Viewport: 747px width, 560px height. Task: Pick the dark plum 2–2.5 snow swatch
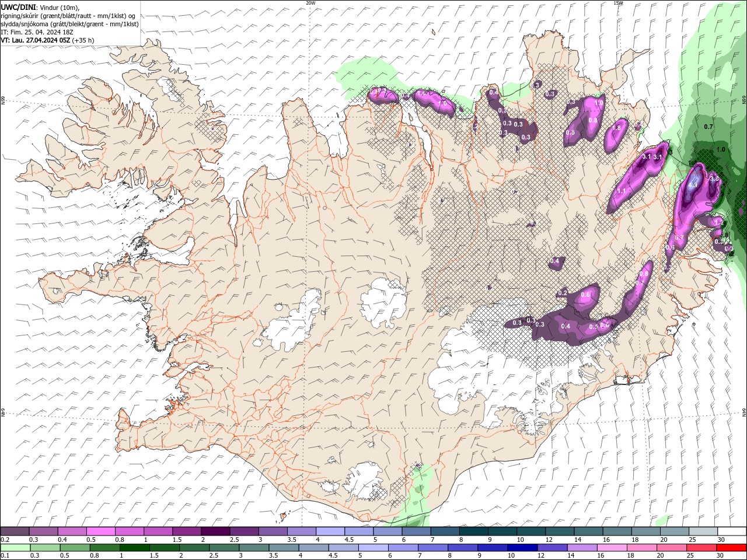pos(215,531)
